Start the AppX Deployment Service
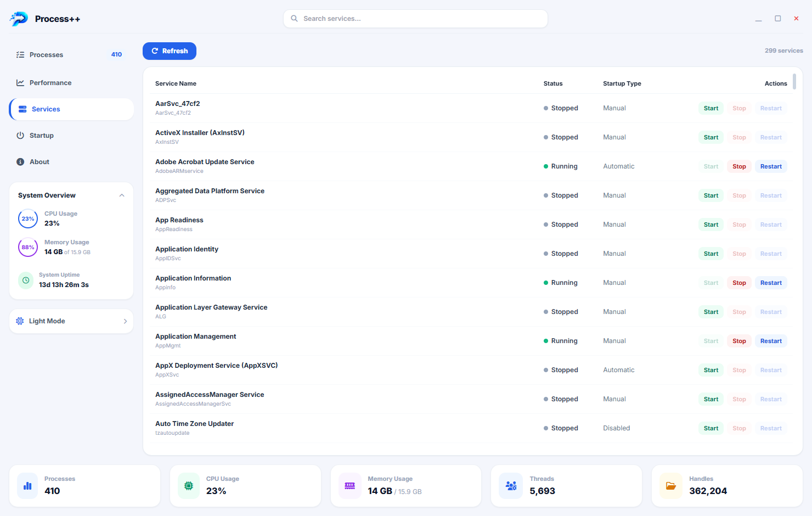 coord(711,370)
